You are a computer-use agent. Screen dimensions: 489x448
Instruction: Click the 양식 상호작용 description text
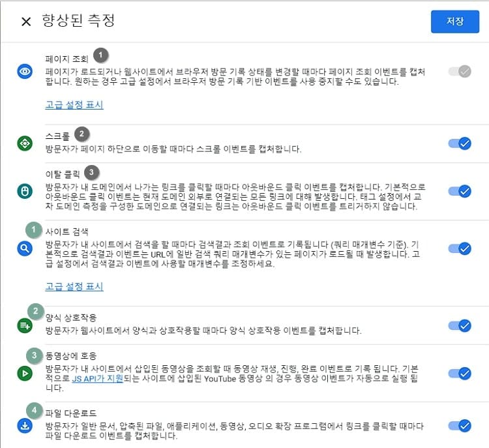point(203,331)
